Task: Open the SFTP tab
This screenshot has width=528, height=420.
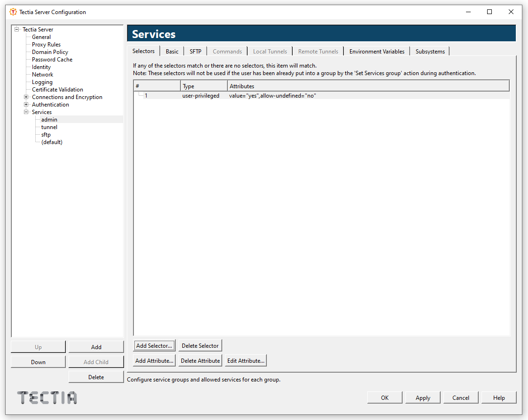Action: (x=195, y=52)
